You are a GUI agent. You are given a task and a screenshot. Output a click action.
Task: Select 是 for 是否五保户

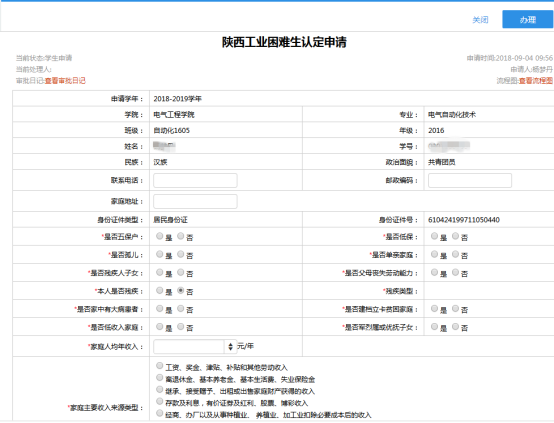pyautogui.click(x=160, y=236)
